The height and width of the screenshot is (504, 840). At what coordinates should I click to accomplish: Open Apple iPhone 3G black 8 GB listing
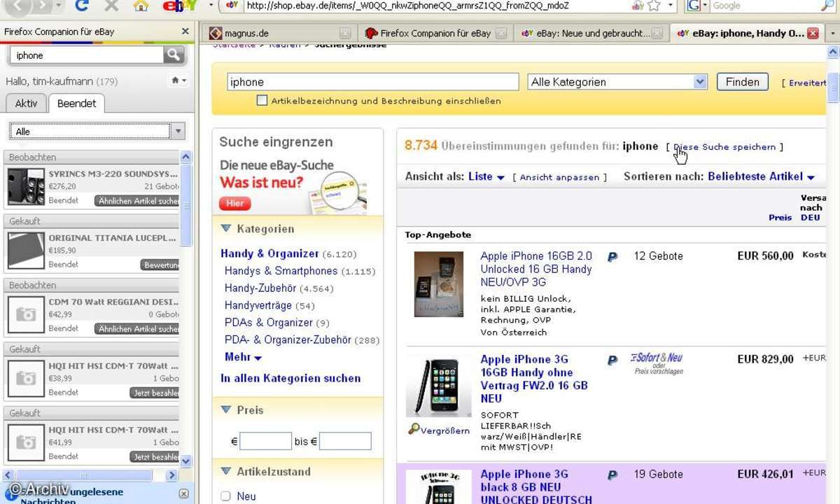tap(536, 486)
